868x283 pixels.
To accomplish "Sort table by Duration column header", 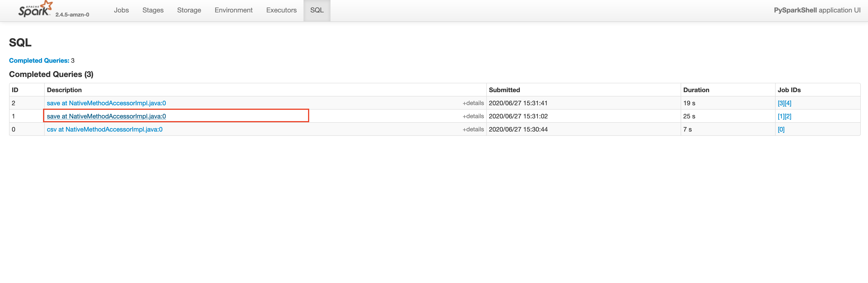I will coord(696,90).
